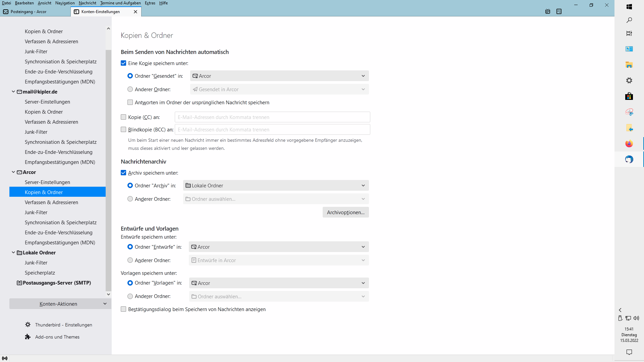Viewport: 644px width, 362px height.
Task: Close the Konten-Einstellungen tab
Action: [136, 12]
